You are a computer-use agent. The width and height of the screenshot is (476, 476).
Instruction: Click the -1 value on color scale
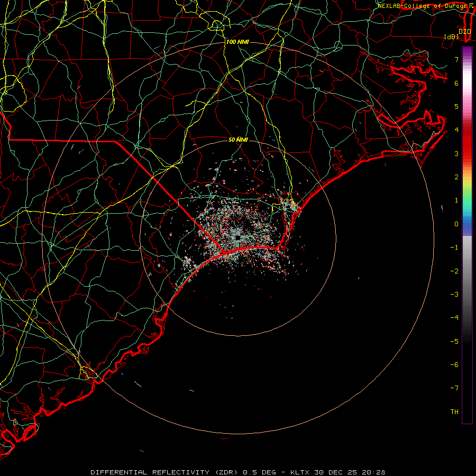click(x=454, y=248)
